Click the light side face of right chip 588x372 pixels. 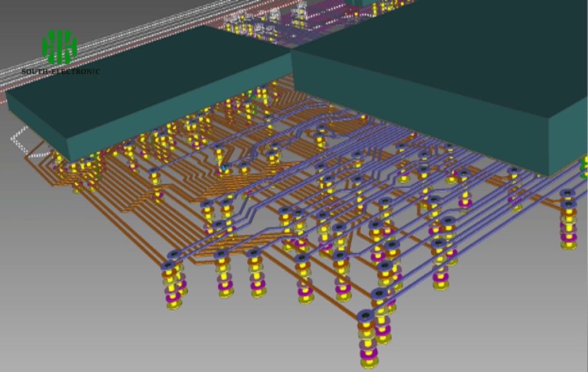click(x=568, y=138)
